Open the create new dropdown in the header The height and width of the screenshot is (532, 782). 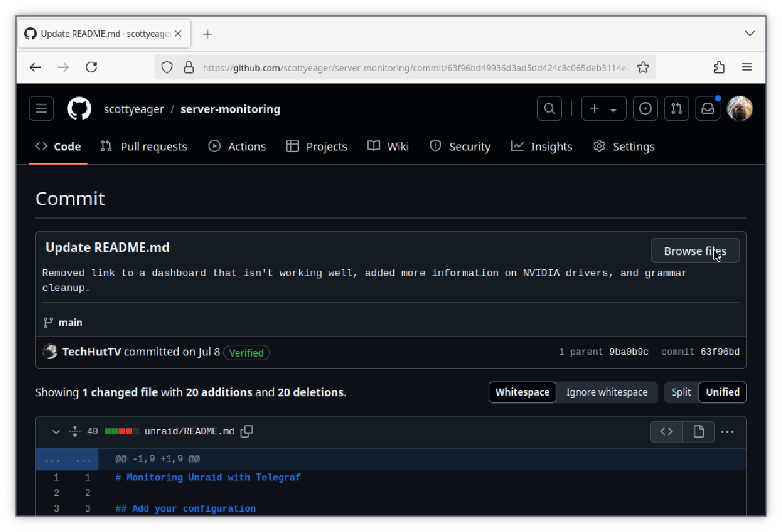coord(604,108)
